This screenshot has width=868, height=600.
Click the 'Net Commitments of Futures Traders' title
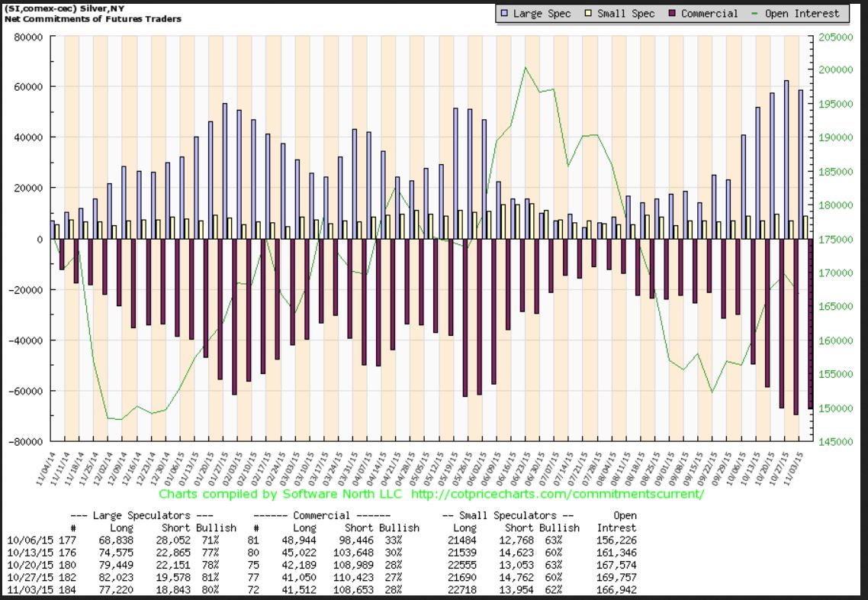click(93, 18)
